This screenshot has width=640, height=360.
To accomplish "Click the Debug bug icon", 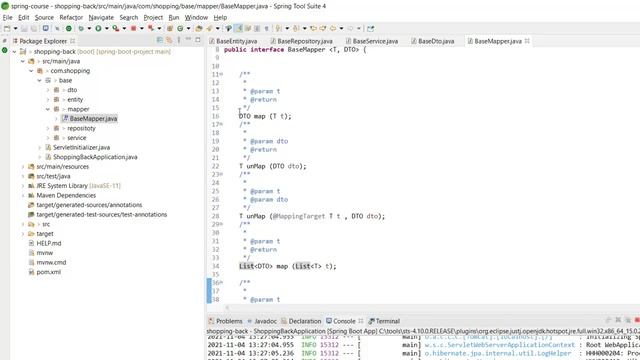I will [x=81, y=29].
